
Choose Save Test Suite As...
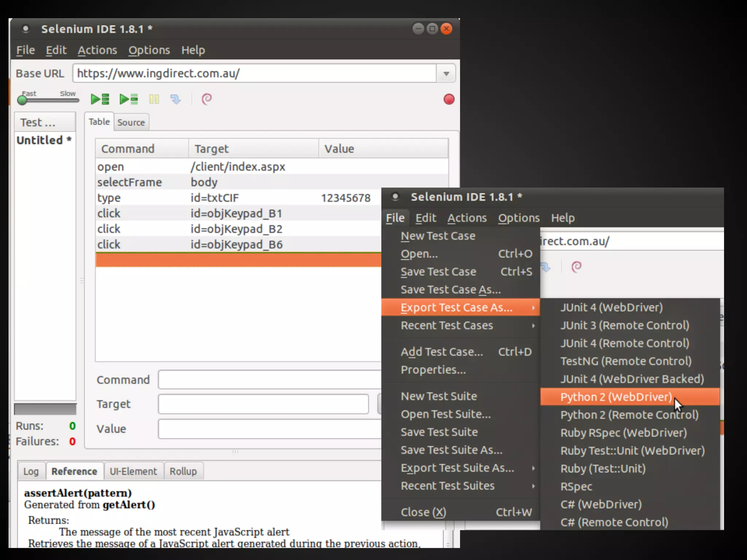coord(461,450)
